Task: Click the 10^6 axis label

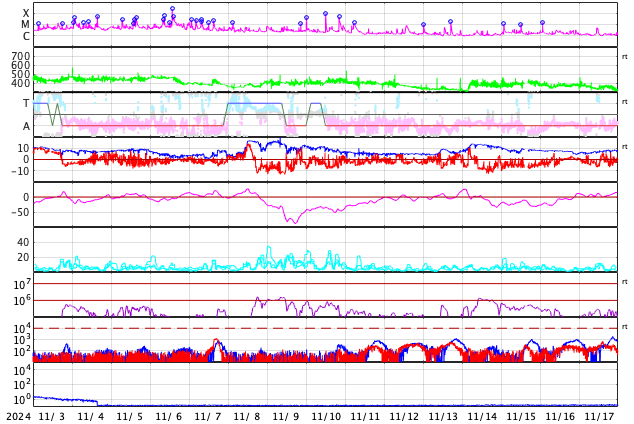Action: point(22,301)
